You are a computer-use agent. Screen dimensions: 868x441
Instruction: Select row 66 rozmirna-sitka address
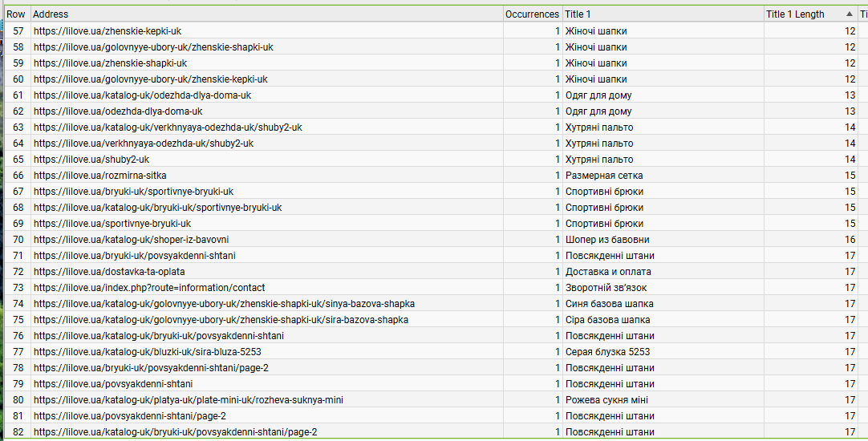pos(99,176)
